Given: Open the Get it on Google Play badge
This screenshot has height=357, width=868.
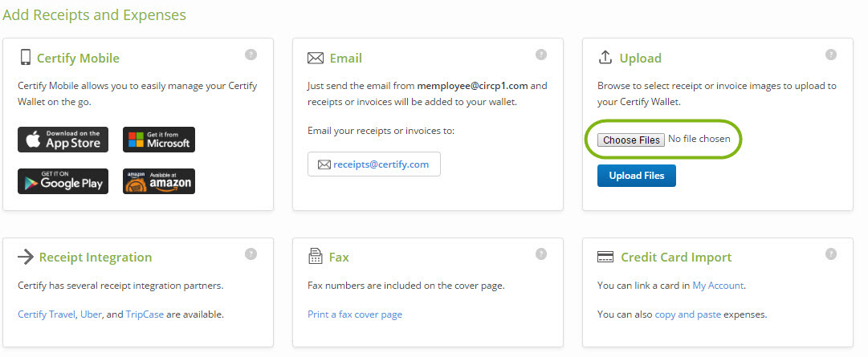Looking at the screenshot, I should [63, 181].
